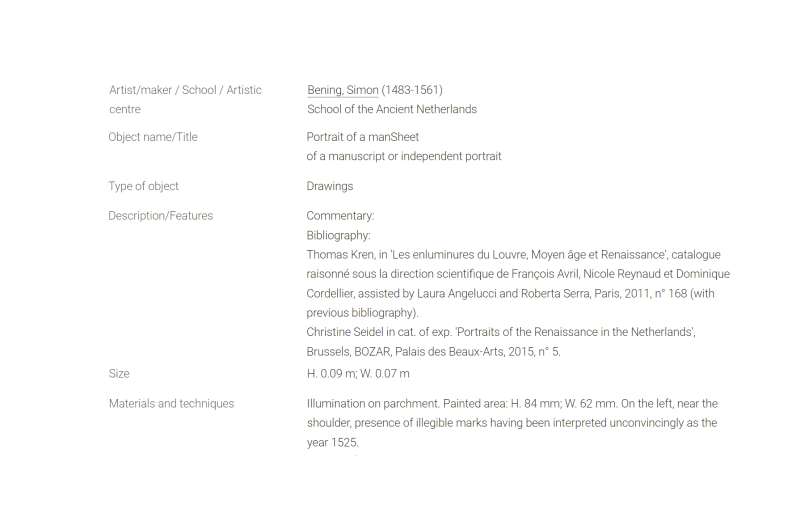Select the "Drawings" object type value
The height and width of the screenshot is (505, 800).
pyautogui.click(x=330, y=186)
